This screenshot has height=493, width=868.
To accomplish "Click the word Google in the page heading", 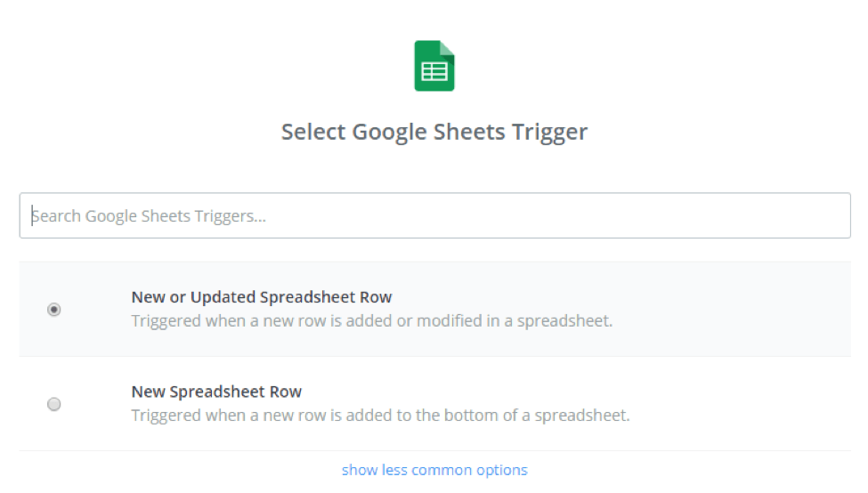I will coord(390,133).
